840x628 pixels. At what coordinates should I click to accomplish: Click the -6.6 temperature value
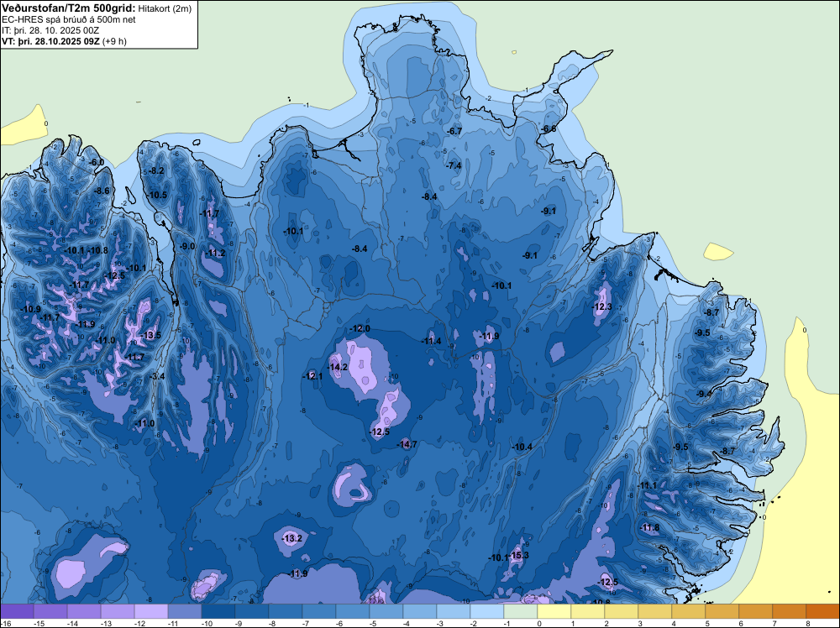[548, 129]
